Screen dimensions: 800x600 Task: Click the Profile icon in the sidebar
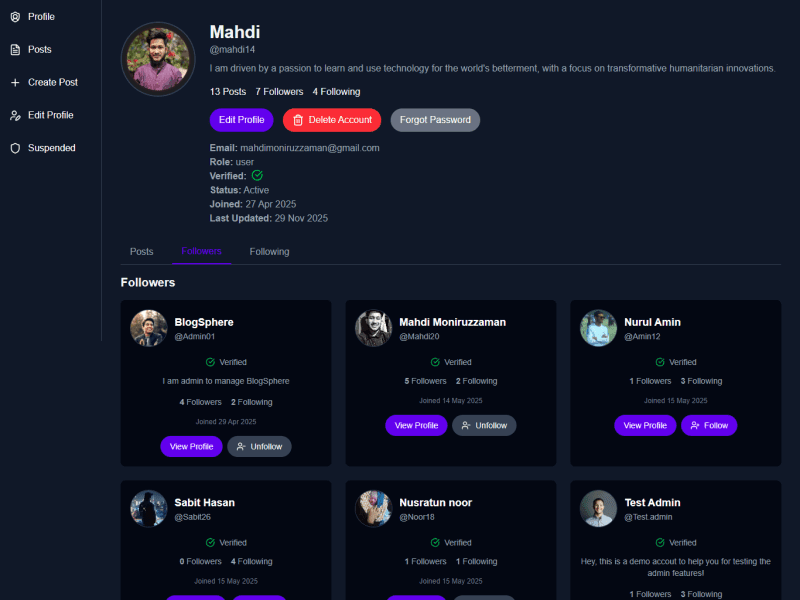point(13,16)
